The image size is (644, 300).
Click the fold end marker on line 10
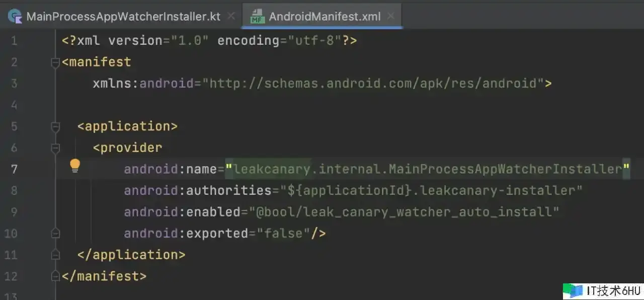[55, 234]
